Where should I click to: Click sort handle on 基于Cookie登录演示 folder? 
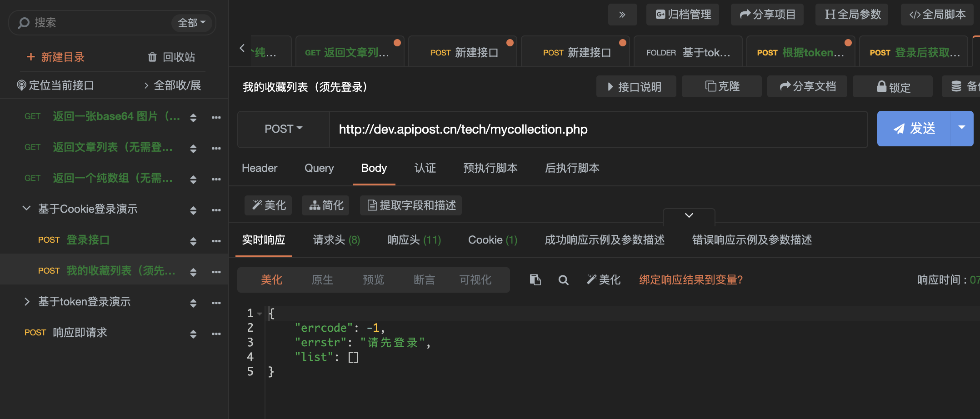point(193,210)
